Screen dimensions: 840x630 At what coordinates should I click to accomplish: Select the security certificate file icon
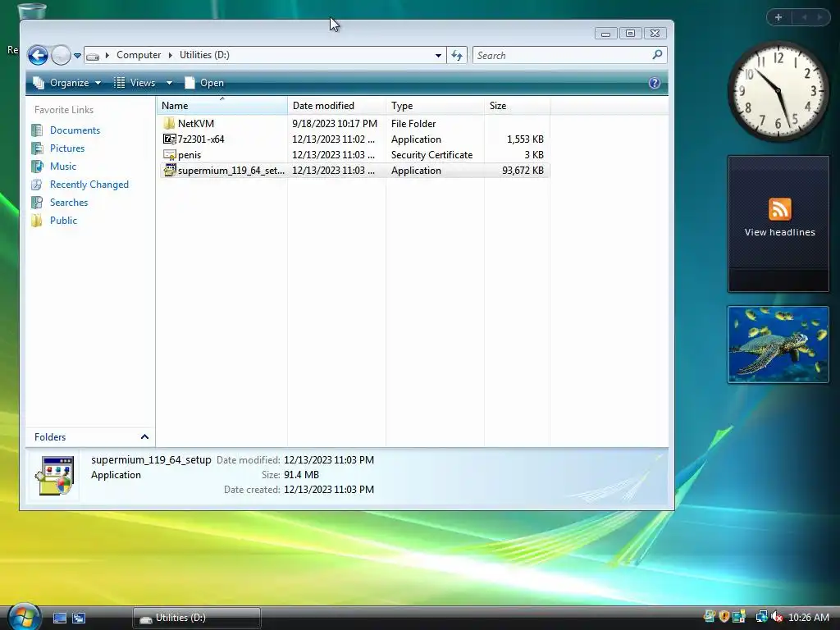(169, 155)
